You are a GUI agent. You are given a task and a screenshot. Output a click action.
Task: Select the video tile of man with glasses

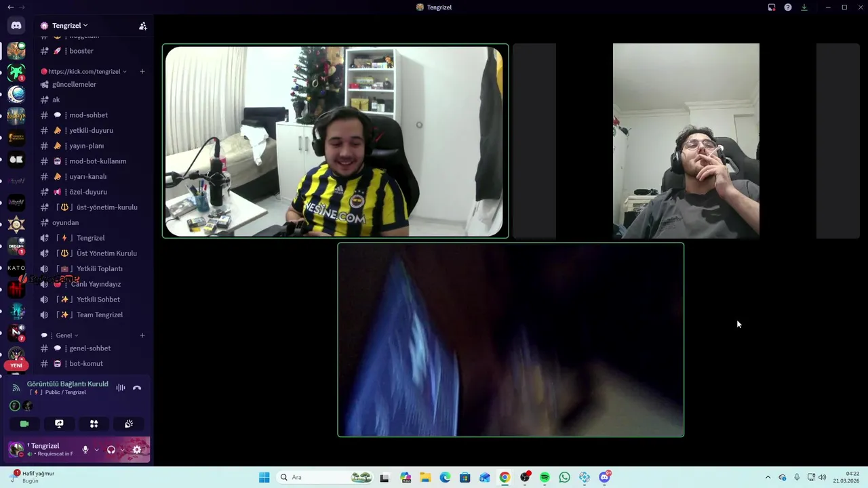pos(686,141)
